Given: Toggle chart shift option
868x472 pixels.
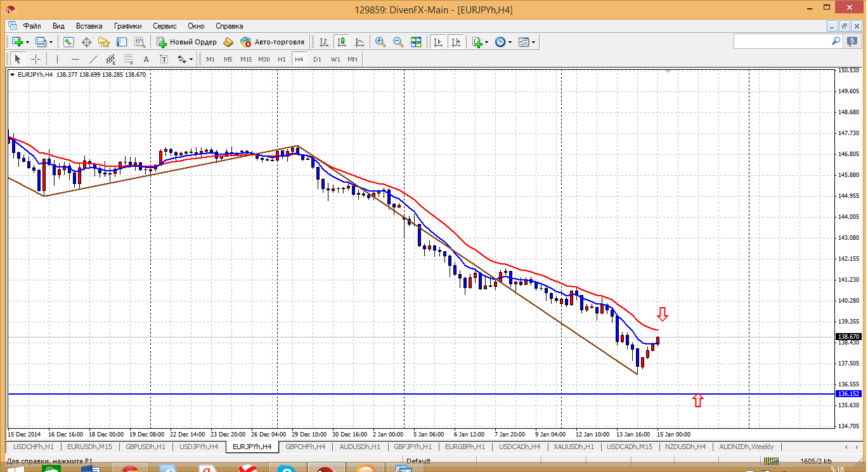Looking at the screenshot, I should 456,42.
